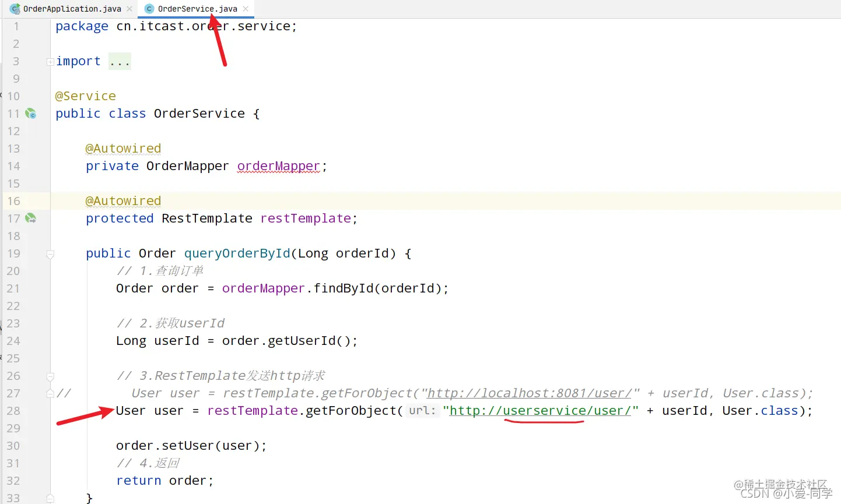Click the OrderService class name on line 11
841x504 pixels.
[199, 114]
